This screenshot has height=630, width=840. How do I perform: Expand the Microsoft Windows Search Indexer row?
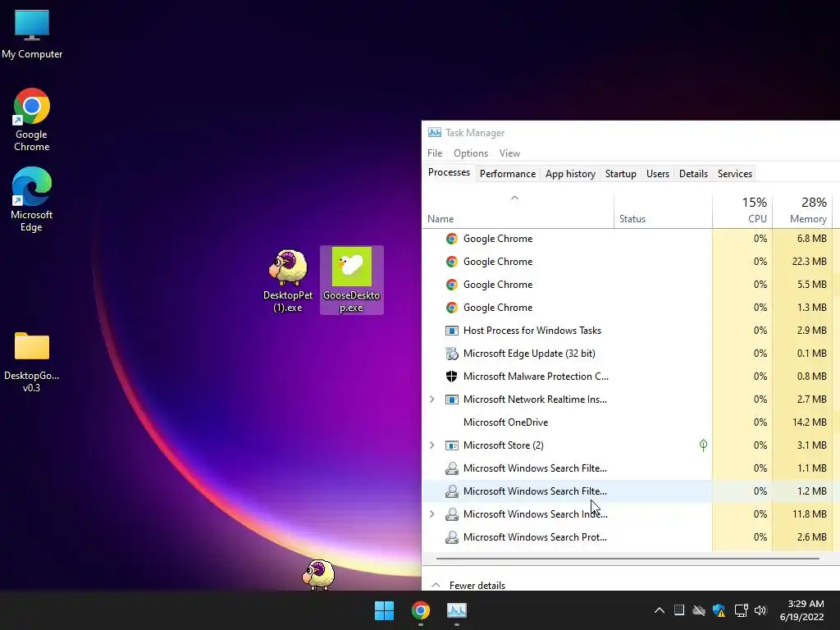tap(431, 514)
